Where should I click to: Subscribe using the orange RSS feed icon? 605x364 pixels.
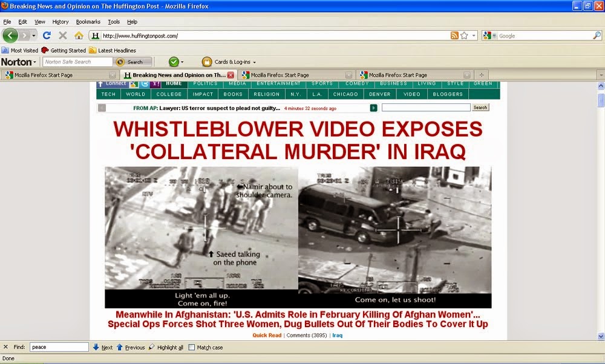tap(454, 36)
